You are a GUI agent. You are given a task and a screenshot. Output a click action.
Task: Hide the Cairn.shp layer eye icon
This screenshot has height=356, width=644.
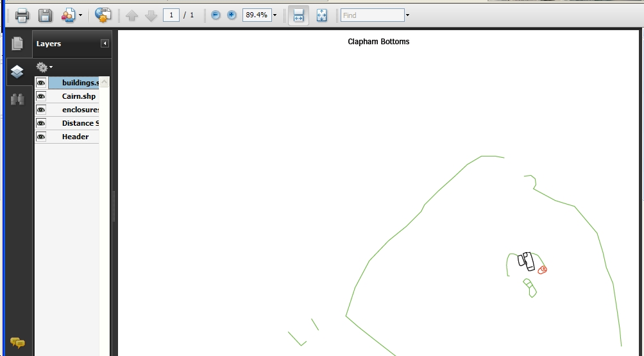(x=41, y=96)
